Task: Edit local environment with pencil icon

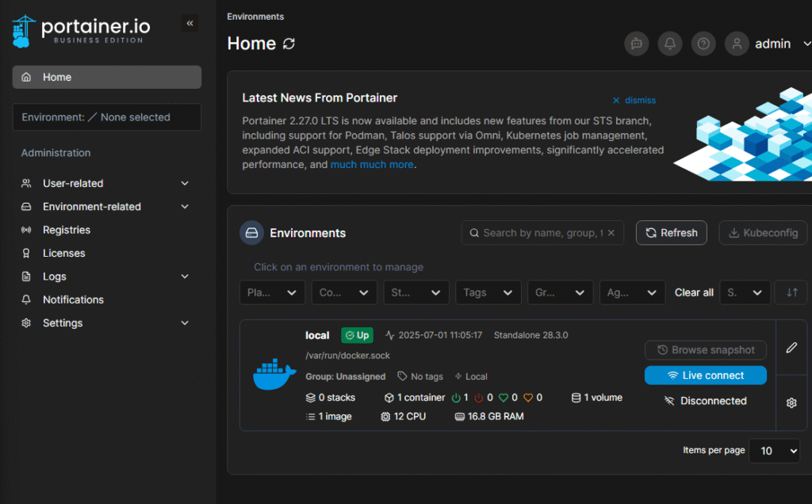Action: pos(791,348)
